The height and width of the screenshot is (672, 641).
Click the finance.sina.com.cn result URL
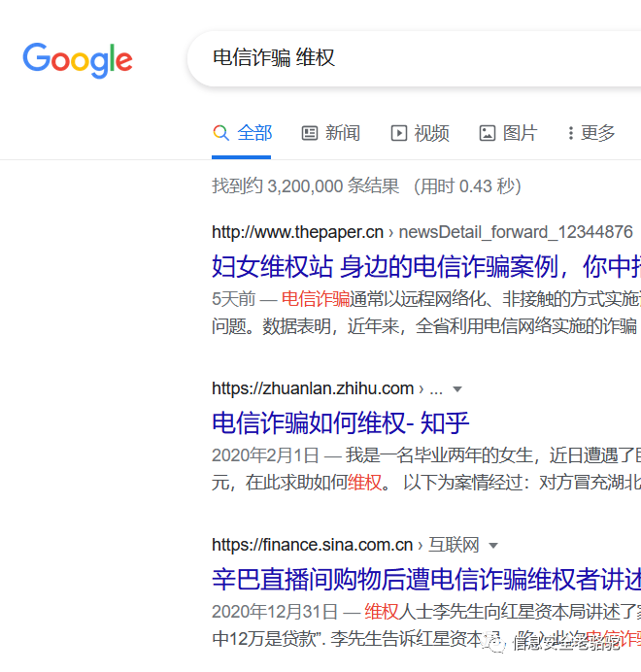(x=312, y=545)
